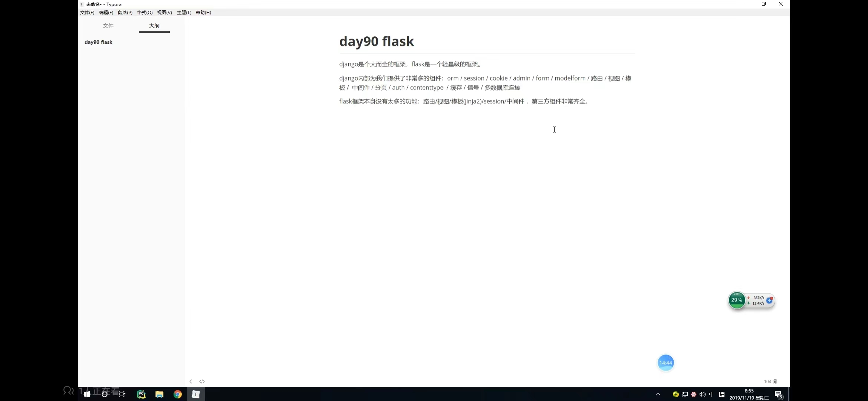Open Chrome browser from the taskbar
Image resolution: width=868 pixels, height=401 pixels.
tap(178, 394)
